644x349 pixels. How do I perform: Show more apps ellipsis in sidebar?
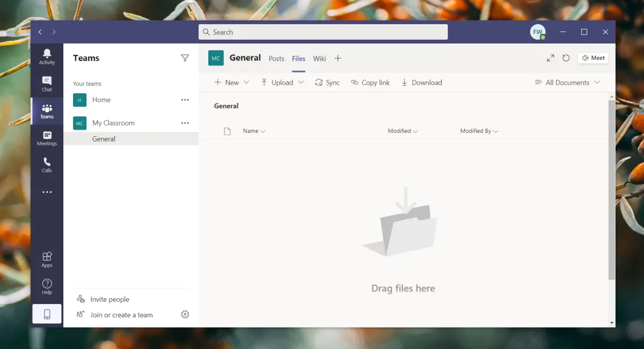(47, 192)
